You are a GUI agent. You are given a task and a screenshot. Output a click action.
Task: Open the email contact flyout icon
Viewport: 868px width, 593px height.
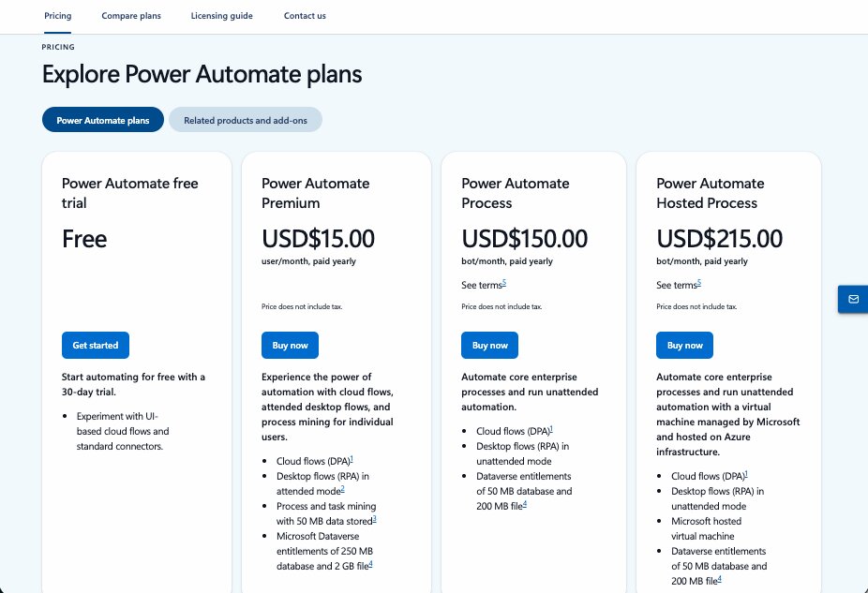point(852,299)
